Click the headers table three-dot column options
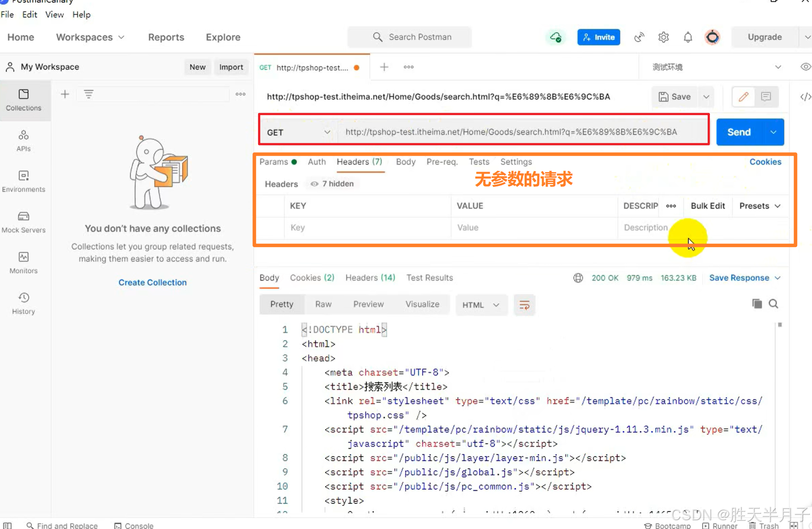This screenshot has width=812, height=529. [671, 206]
